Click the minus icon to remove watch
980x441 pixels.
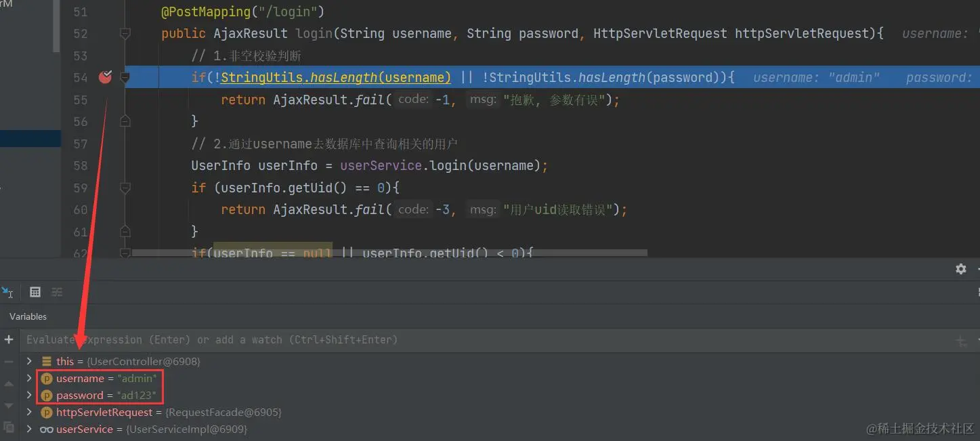[9, 362]
